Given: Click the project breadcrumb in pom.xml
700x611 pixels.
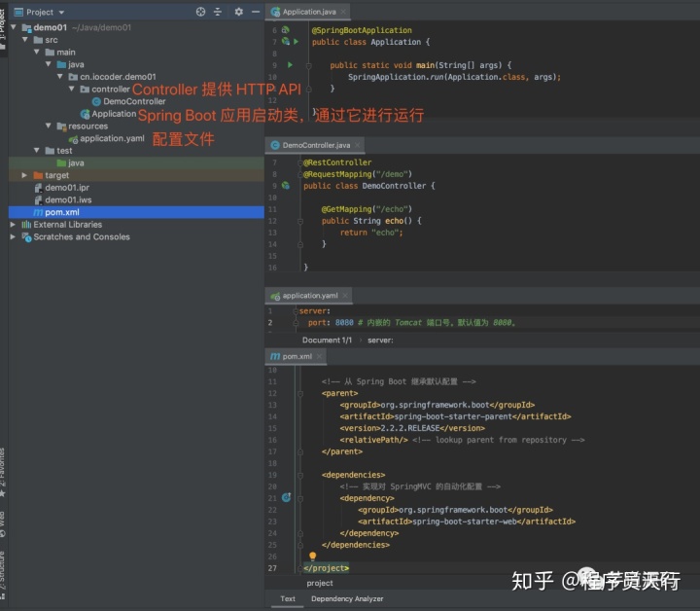Looking at the screenshot, I should point(320,584).
